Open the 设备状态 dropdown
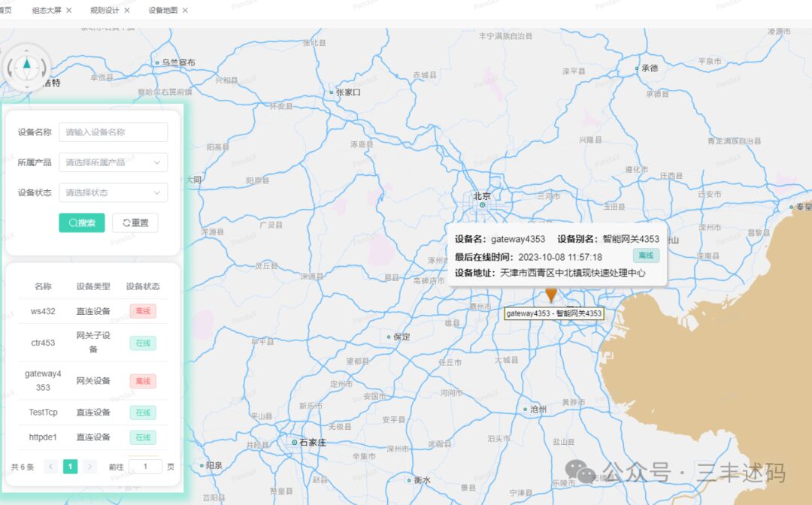 coord(114,192)
